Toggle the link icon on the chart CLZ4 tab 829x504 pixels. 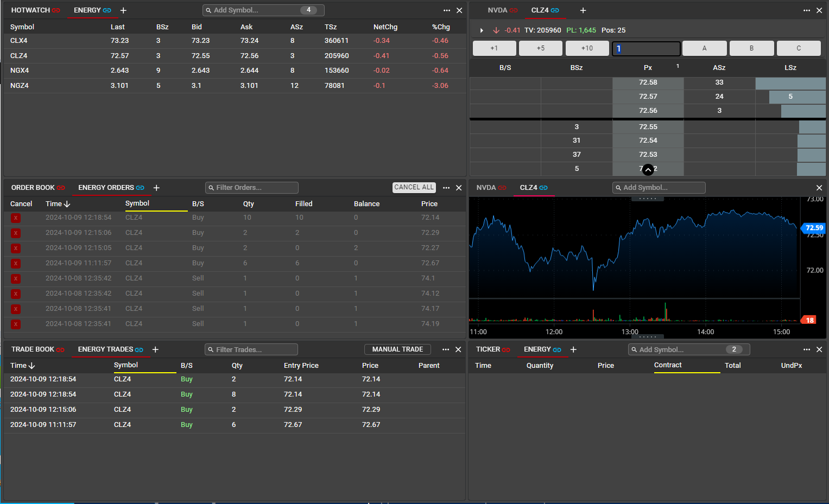click(543, 188)
